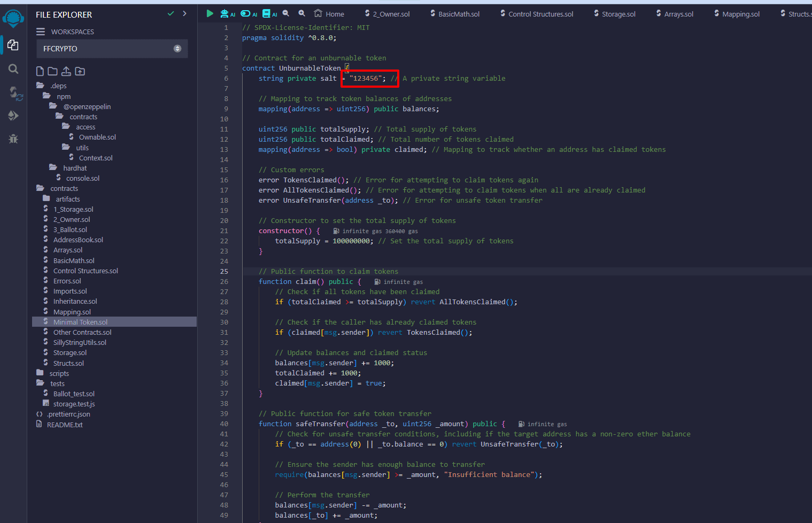Open Context.sol in the file tree

click(91, 158)
